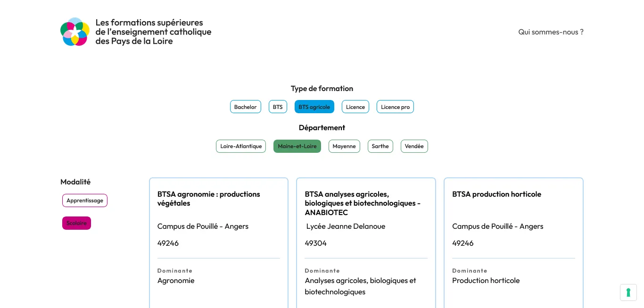Viewport: 644px width, 308px height.
Task: Filter by Sarthe department
Action: pos(380,146)
